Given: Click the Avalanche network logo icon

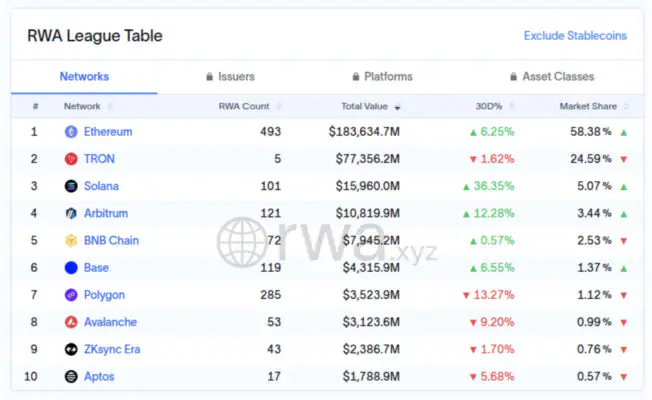Looking at the screenshot, I should pyautogui.click(x=71, y=322).
